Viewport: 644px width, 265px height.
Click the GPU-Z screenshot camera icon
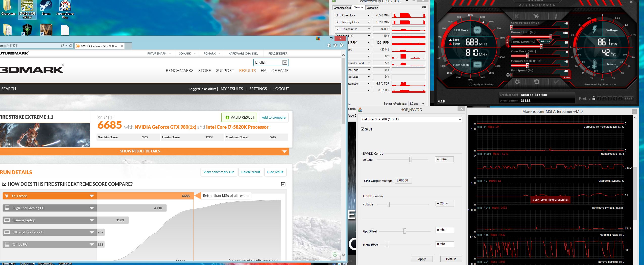[x=424, y=8]
